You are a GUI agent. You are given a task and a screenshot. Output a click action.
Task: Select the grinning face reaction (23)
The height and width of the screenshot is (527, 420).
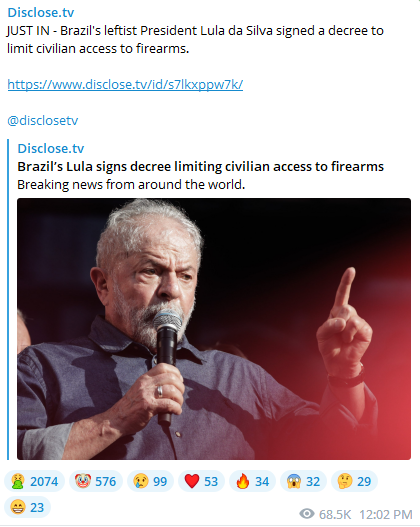tap(28, 507)
